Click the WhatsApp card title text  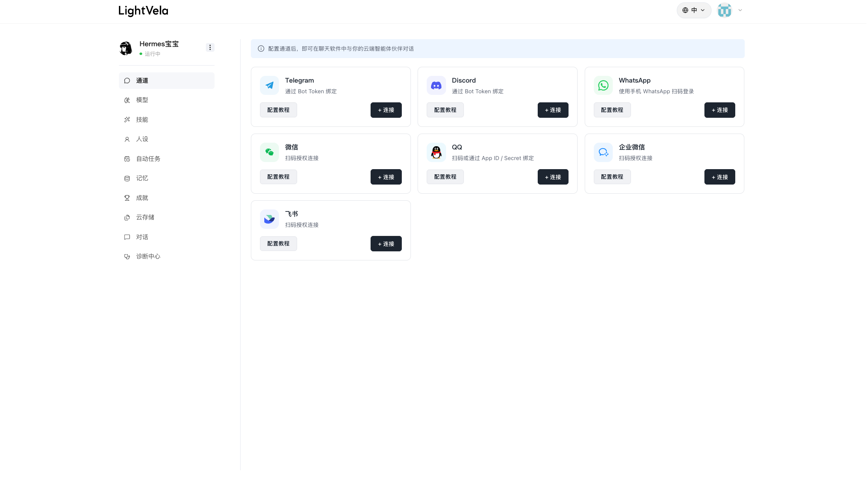(x=635, y=81)
